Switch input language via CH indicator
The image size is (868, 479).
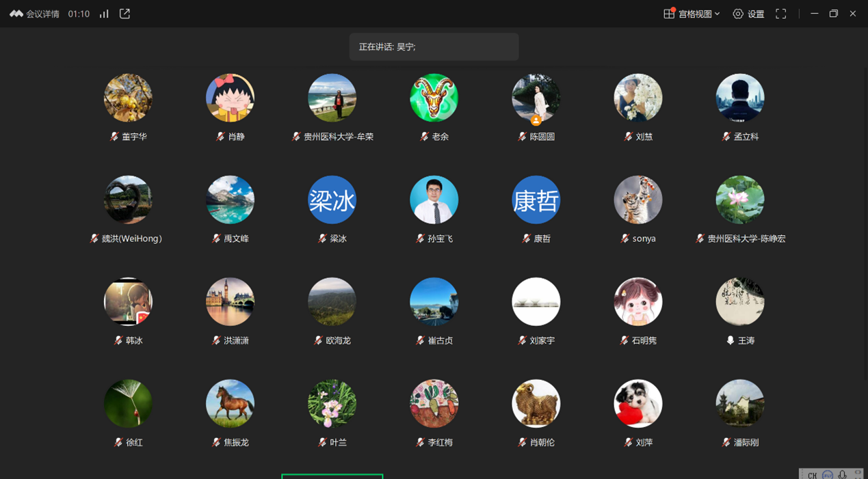click(x=812, y=475)
